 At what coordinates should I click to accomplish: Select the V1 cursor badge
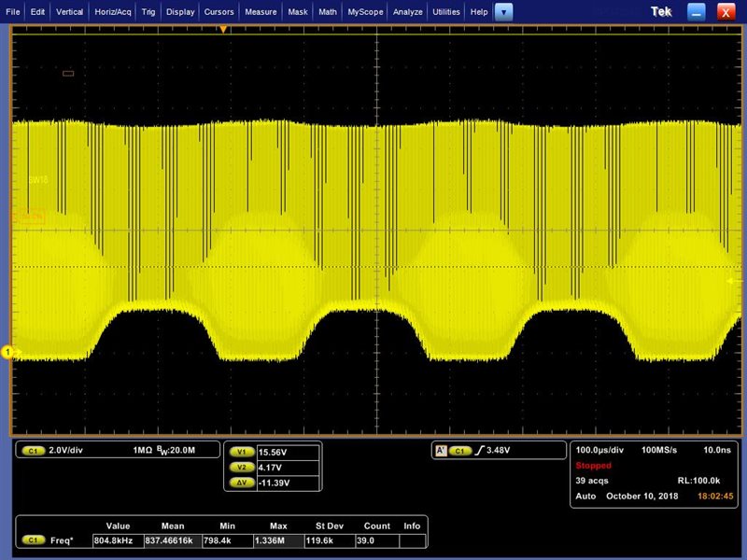tap(242, 453)
